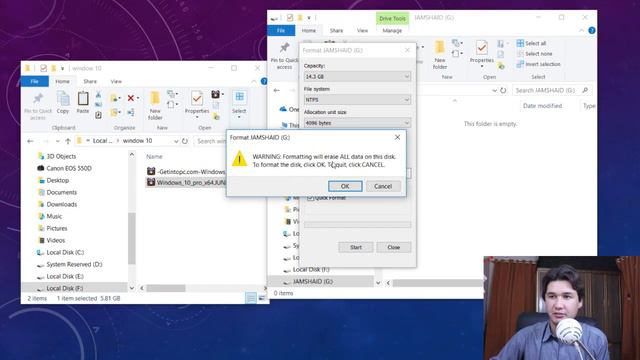
Task: Click the red Delete icon in window 10 ribbon
Action: point(131,98)
